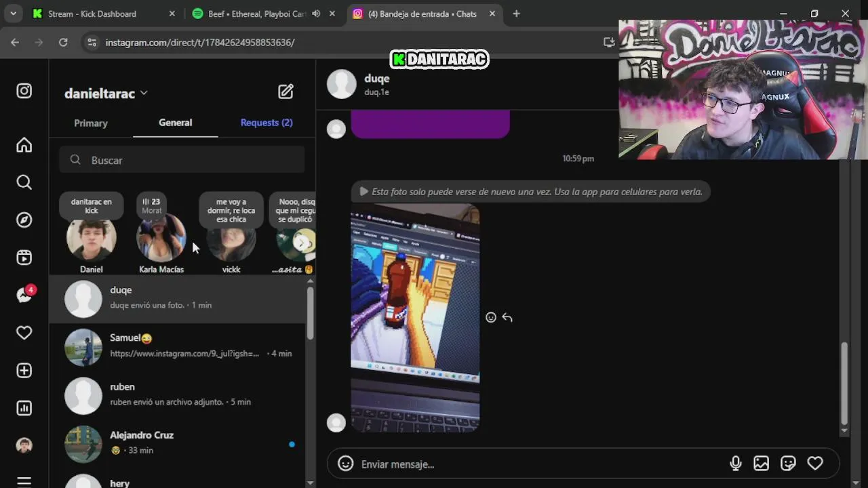Attach a photo with image icon

coord(762,464)
